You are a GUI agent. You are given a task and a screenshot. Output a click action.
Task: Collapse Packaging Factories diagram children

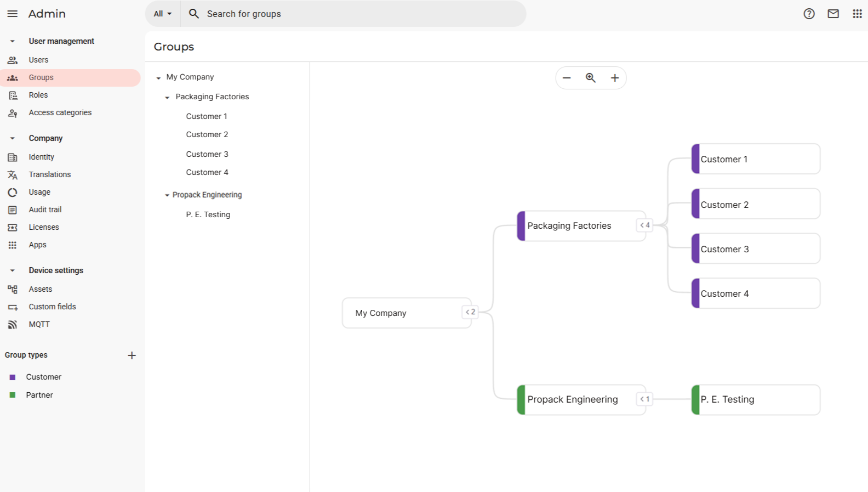[x=645, y=225]
